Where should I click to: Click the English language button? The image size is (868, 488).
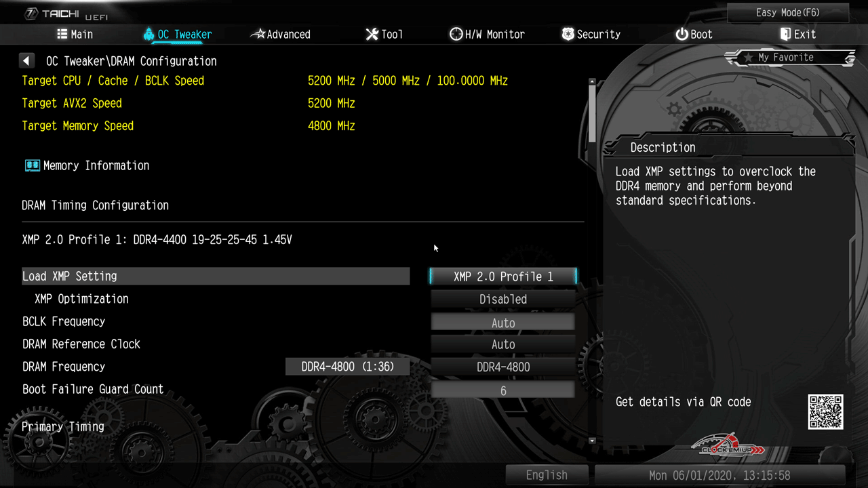pos(547,475)
